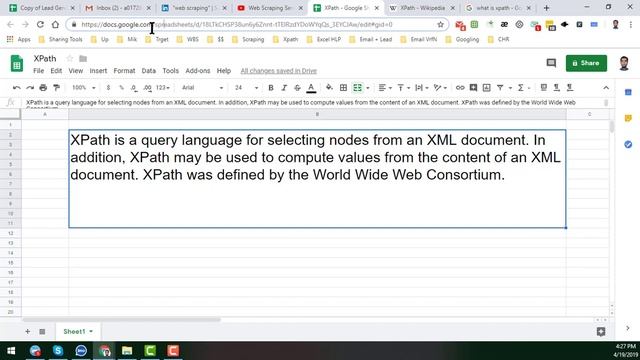Toggle bold formatting

pyautogui.click(x=271, y=88)
